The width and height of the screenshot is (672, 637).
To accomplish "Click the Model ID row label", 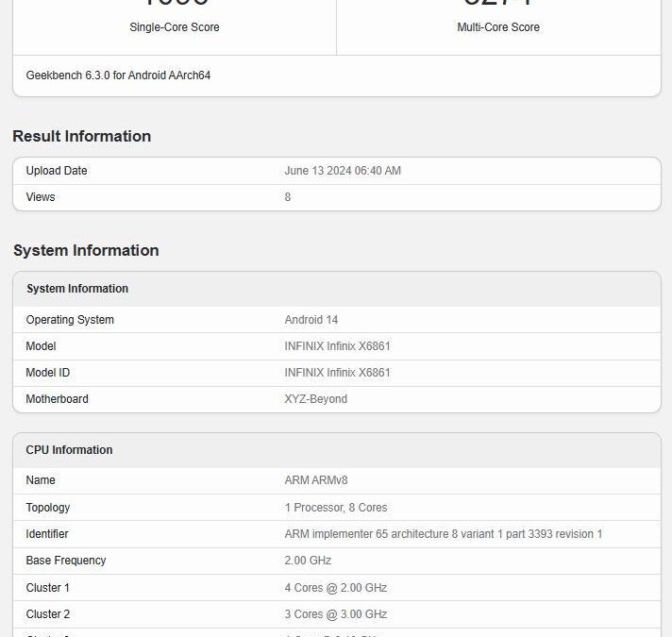I will click(x=48, y=373).
